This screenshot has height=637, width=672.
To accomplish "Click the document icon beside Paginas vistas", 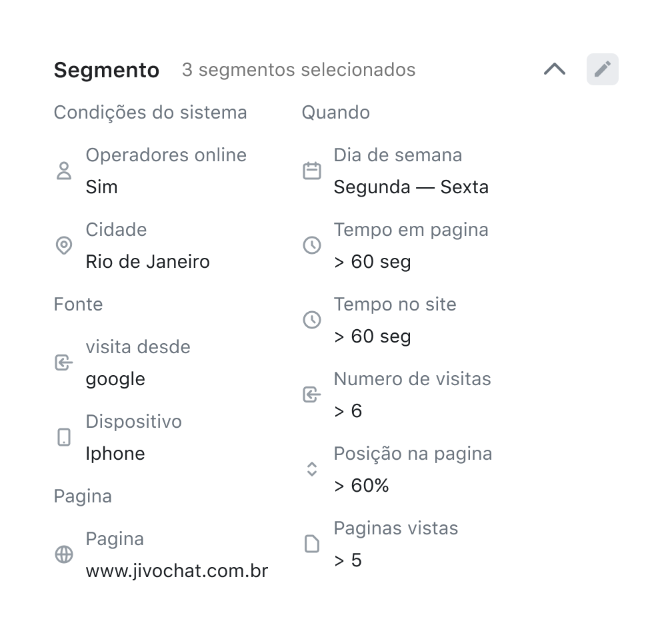I will coord(312,544).
